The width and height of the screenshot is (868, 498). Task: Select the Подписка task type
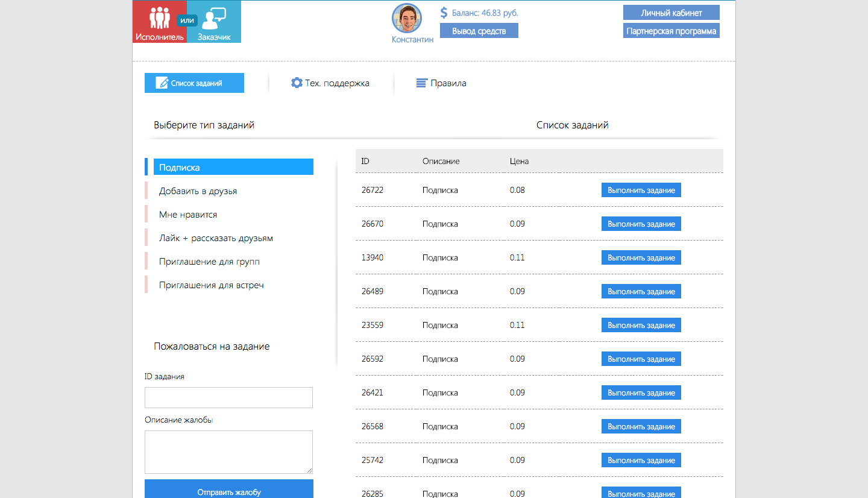pos(233,167)
